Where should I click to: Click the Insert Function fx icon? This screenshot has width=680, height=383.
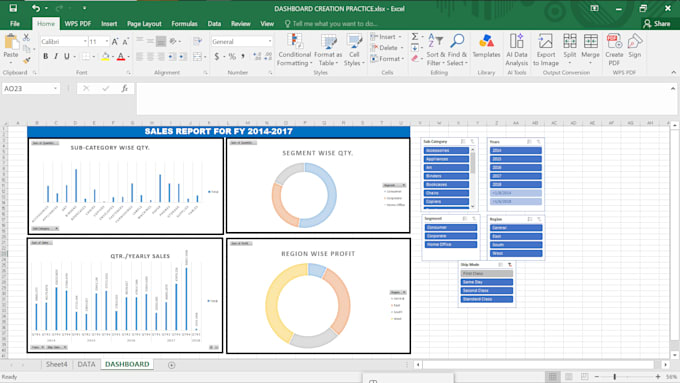click(x=124, y=88)
